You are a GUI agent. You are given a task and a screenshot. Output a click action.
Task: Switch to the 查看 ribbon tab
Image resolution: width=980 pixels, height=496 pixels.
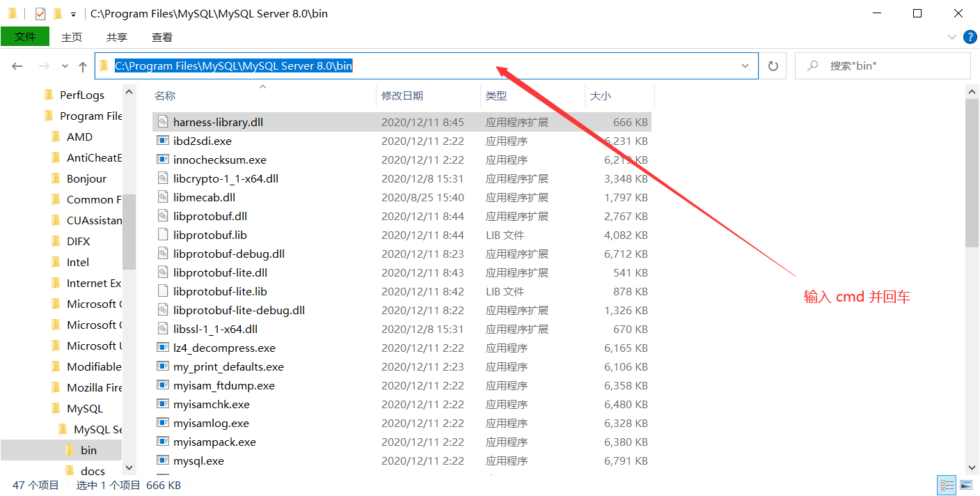tap(161, 37)
